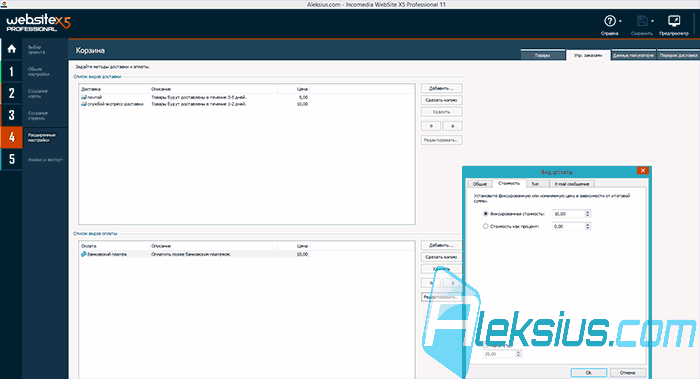Increase the fixed cost value stepper
Image resolution: width=700 pixels, height=379 pixels.
pos(588,212)
